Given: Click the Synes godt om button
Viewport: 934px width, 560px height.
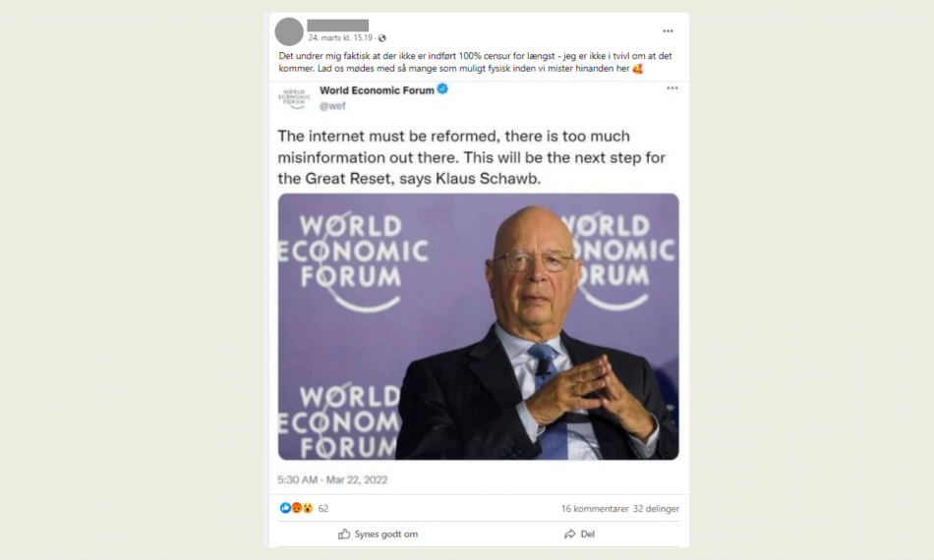Looking at the screenshot, I should coord(379,533).
